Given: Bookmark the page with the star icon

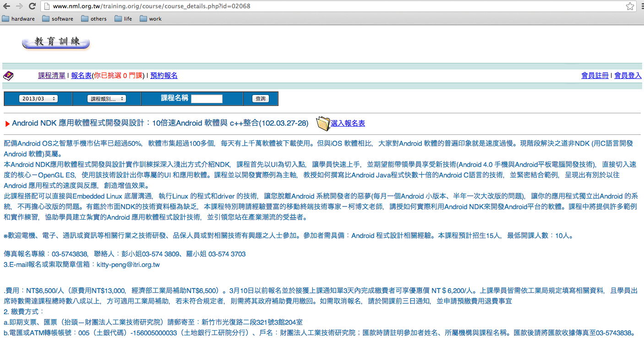Looking at the screenshot, I should coord(630,6).
